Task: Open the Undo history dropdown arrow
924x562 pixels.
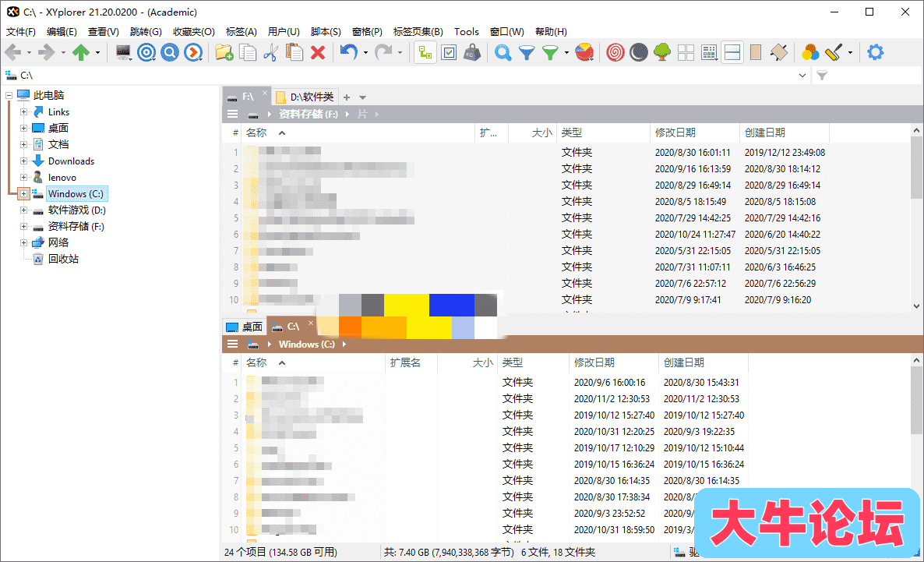Action: pyautogui.click(x=365, y=52)
